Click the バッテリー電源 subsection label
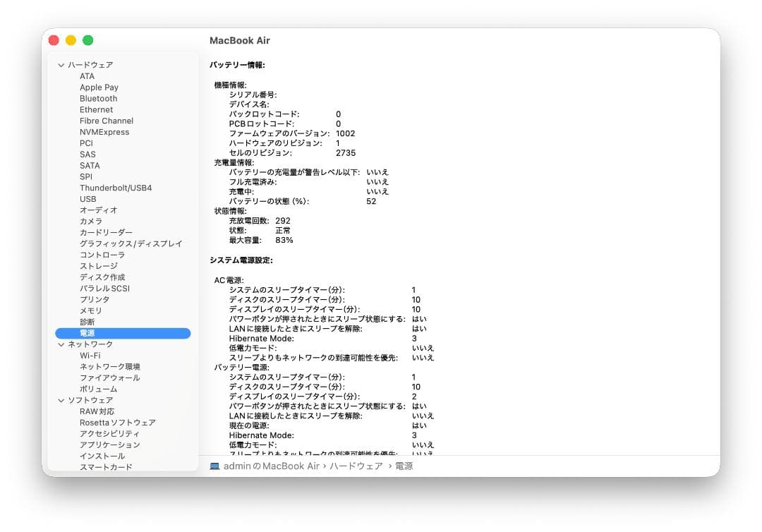 (241, 368)
